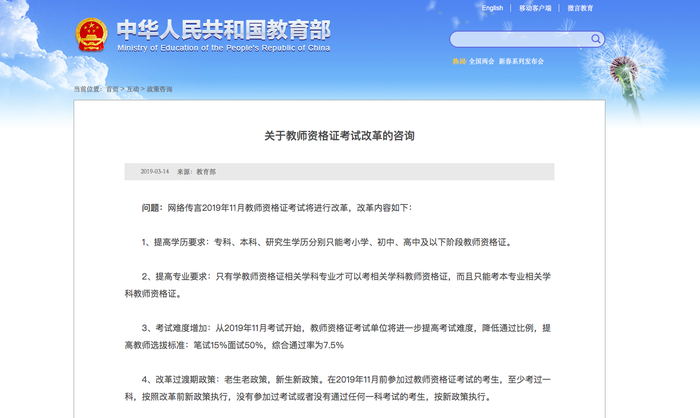Click the publish date 2019-03-14
This screenshot has height=418, width=700.
pyautogui.click(x=154, y=172)
